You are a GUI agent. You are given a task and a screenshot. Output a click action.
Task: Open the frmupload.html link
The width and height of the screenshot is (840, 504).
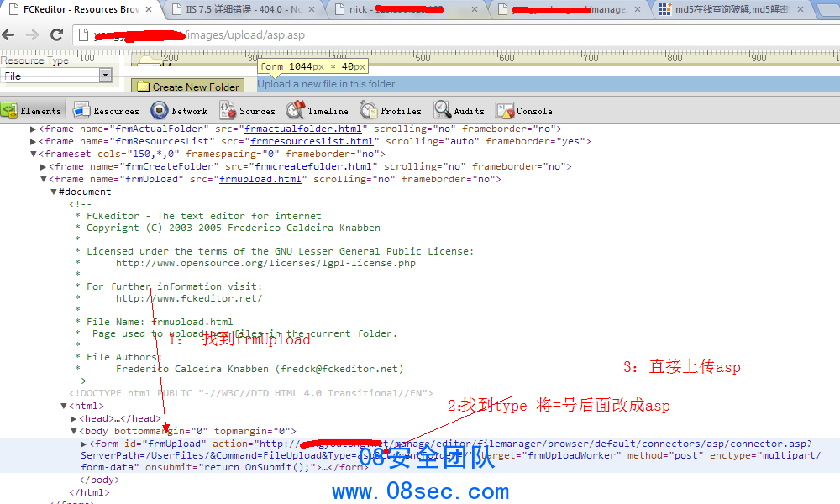pyautogui.click(x=260, y=179)
